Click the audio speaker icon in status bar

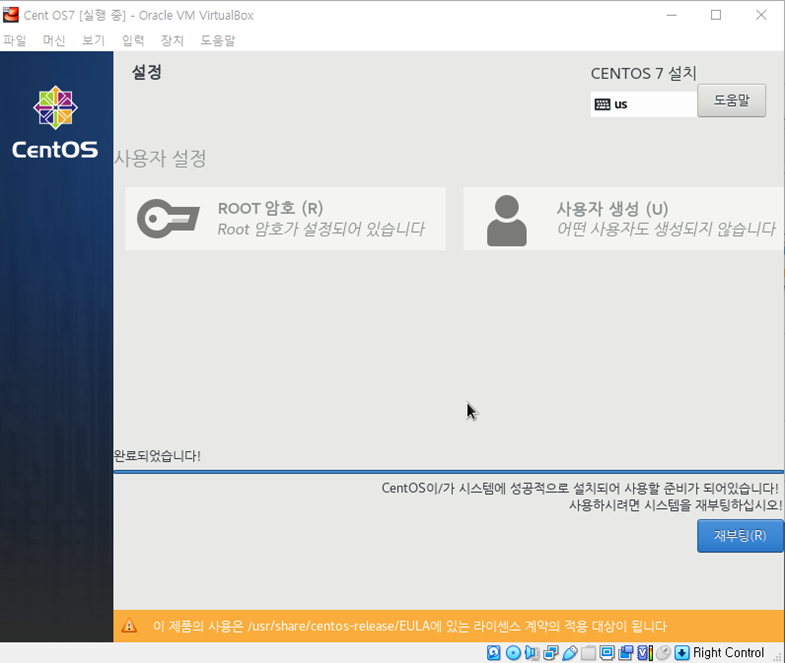[532, 652]
